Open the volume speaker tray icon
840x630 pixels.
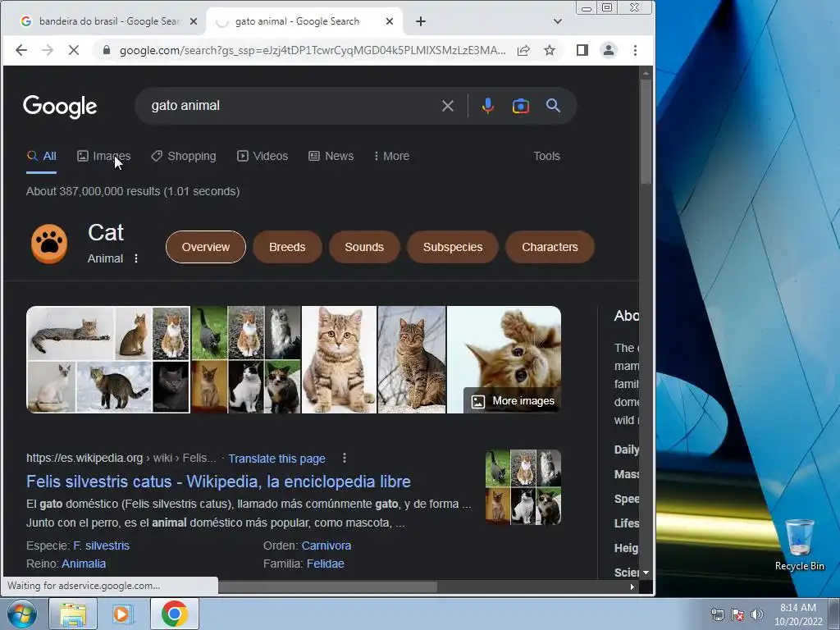(757, 614)
